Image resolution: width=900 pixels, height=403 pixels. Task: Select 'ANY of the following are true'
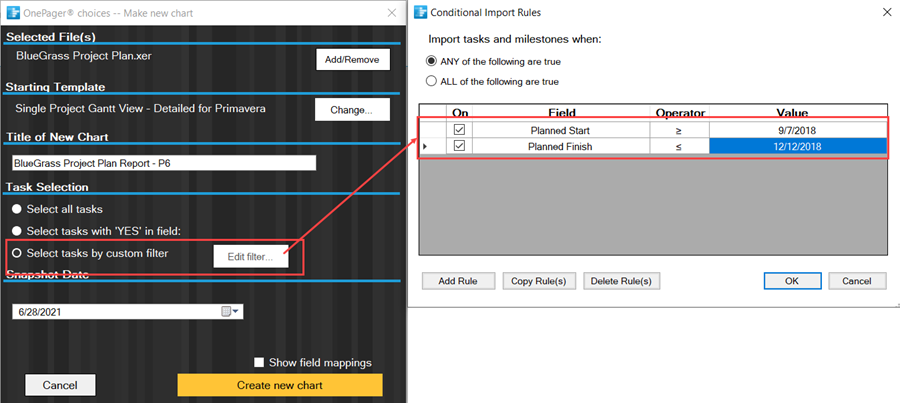[x=431, y=61]
